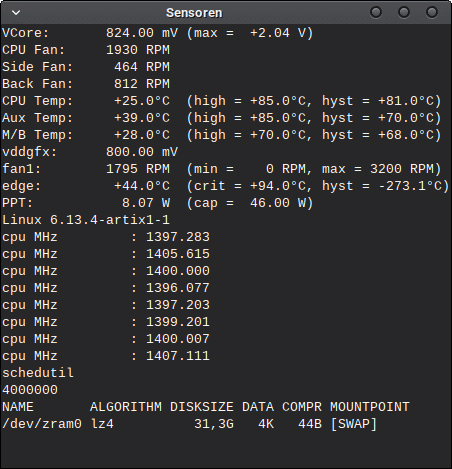Screen dimensions: 452x469
Task: Click the Aux Temp +39.0°C value
Action: click(x=142, y=118)
